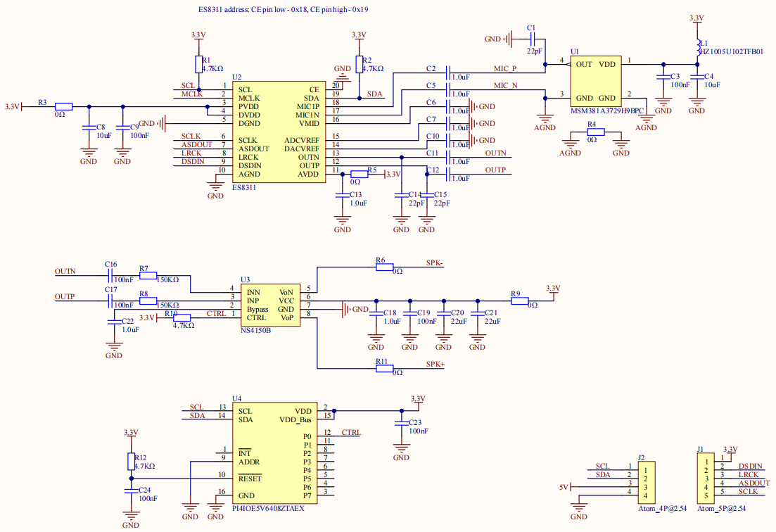Screen dimensions: 776x532
Task: Select the SPK- net label
Action: click(x=434, y=263)
